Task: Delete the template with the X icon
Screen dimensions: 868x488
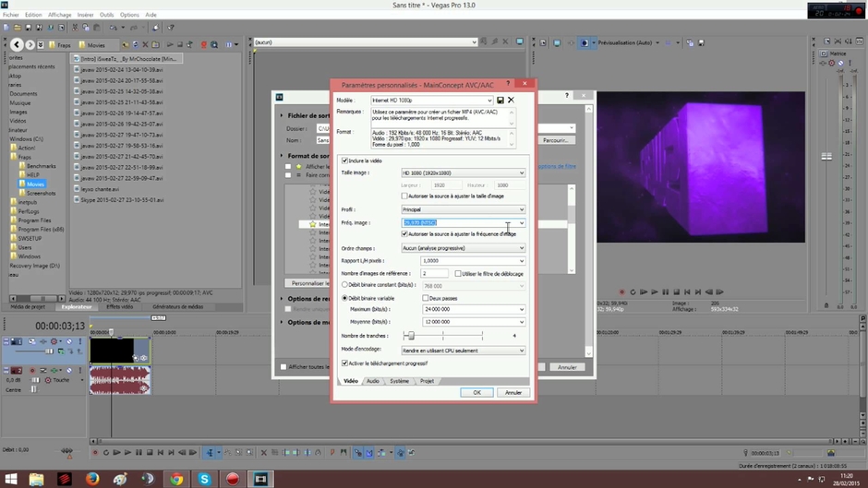Action: point(511,100)
